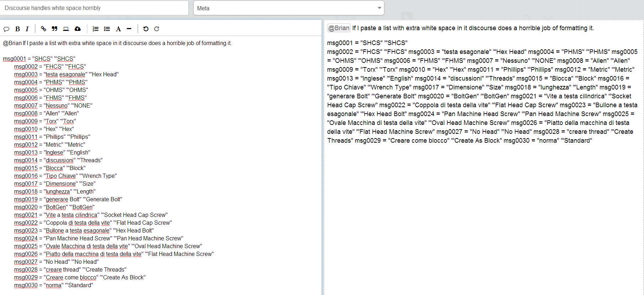Undo the last edit
The height and width of the screenshot is (295, 644).
146,29
